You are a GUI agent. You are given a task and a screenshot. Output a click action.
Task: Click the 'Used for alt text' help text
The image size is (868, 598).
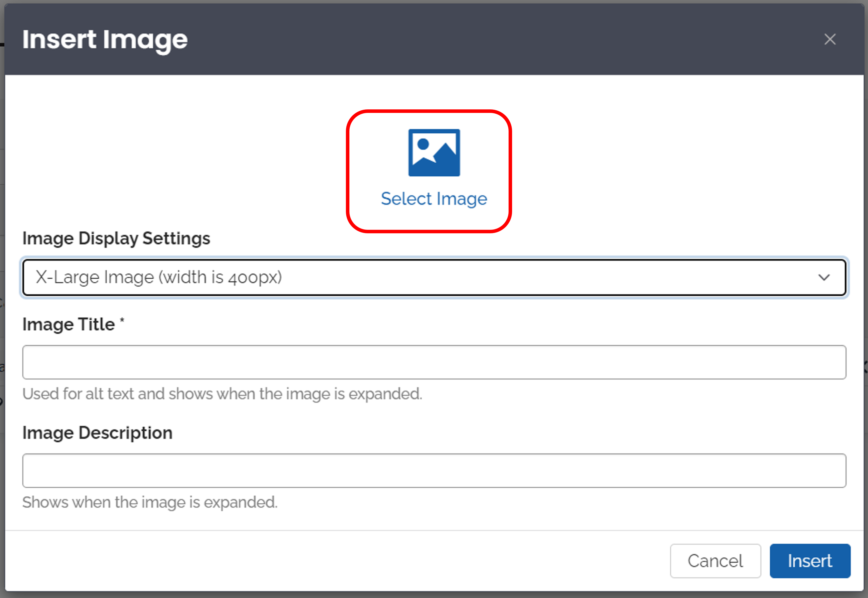coord(222,394)
